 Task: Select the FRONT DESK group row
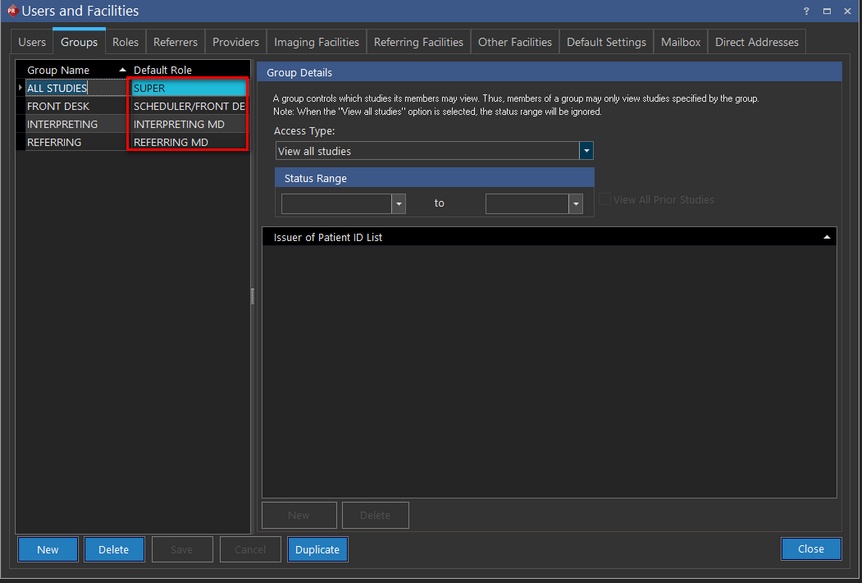58,106
